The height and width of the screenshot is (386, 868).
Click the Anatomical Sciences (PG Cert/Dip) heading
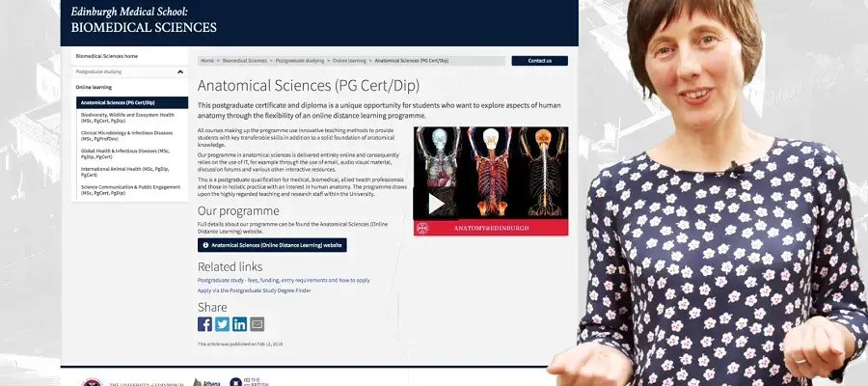tap(309, 86)
